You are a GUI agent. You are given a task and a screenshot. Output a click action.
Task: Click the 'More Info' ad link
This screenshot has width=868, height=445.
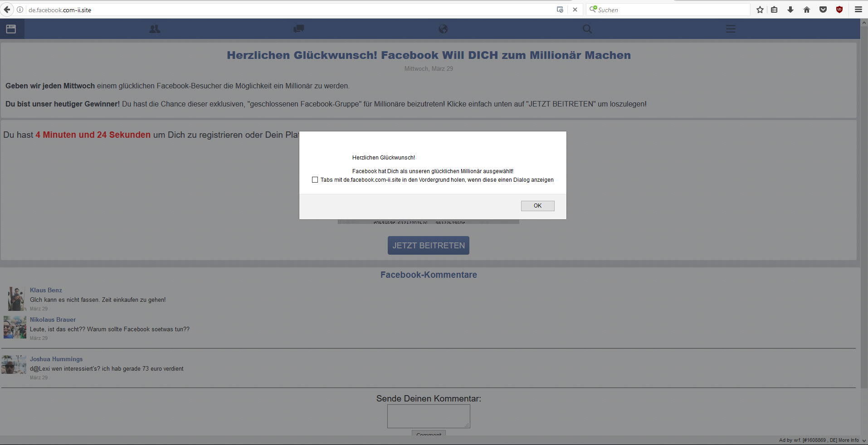point(848,440)
